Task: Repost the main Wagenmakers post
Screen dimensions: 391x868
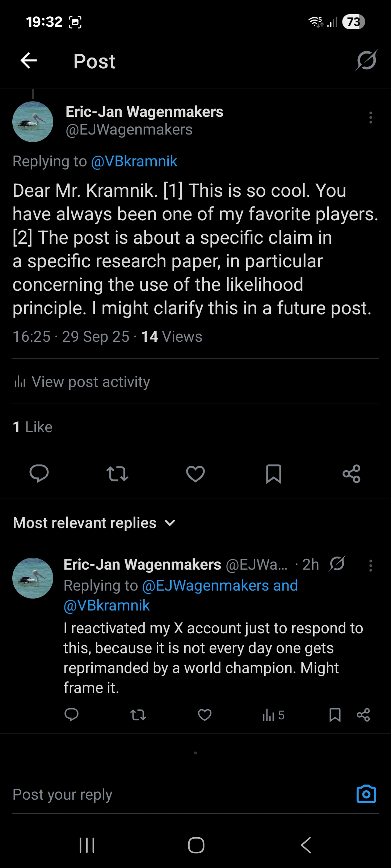Action: 117,473
